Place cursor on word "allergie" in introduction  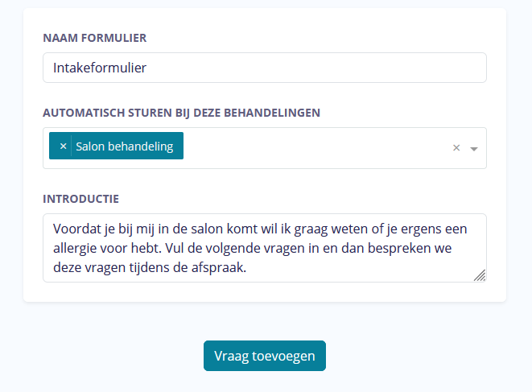coord(74,248)
